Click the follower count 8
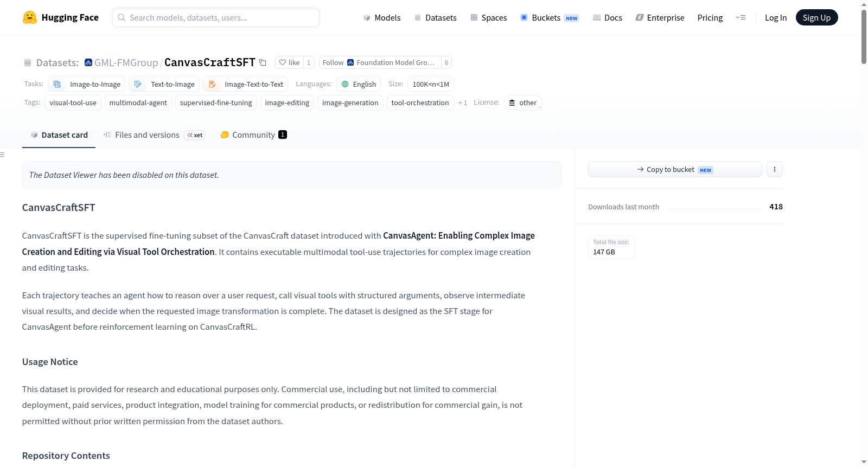 (x=446, y=62)
